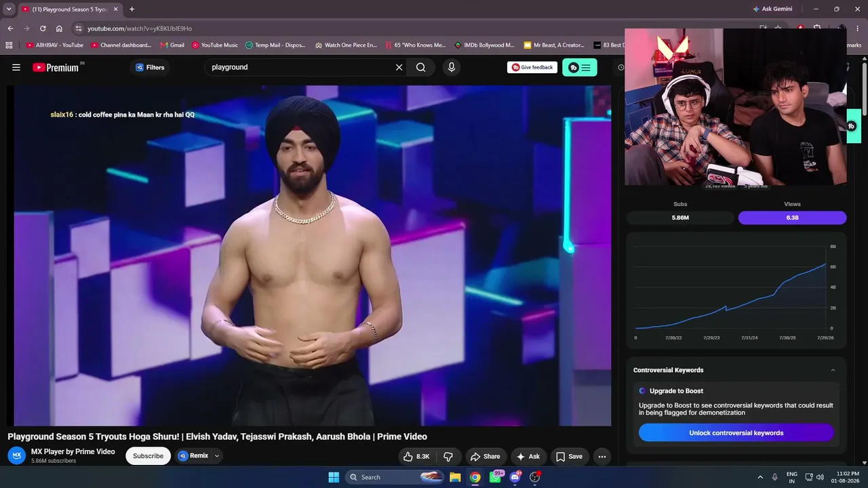Like the video with 8.3K likes
The height and width of the screenshot is (488, 868).
(x=416, y=456)
